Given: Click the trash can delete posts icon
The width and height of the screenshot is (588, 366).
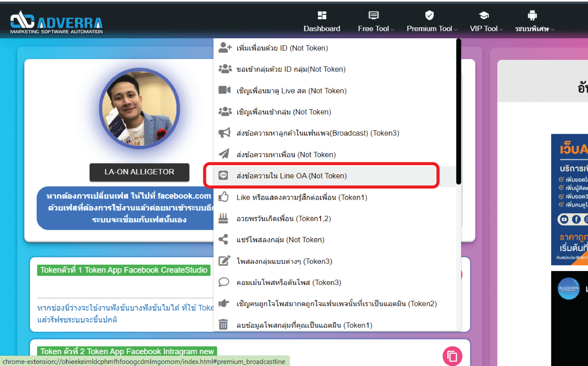Looking at the screenshot, I should (223, 324).
